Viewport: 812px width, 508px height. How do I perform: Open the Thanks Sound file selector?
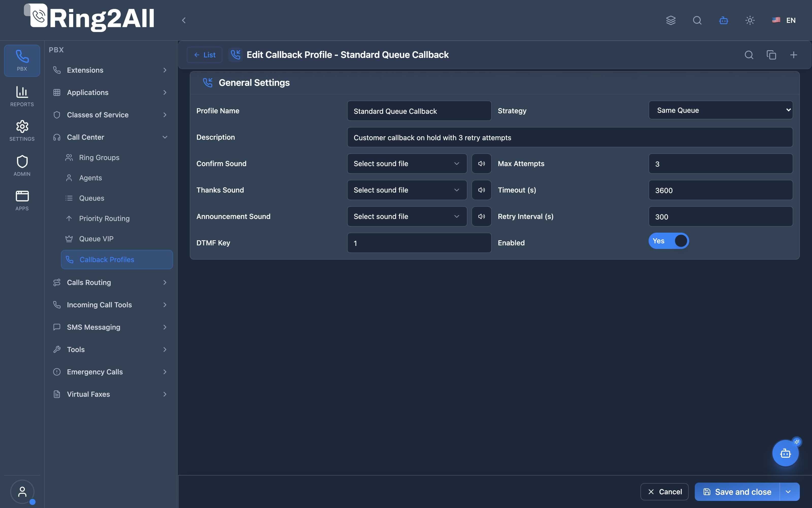click(x=407, y=190)
